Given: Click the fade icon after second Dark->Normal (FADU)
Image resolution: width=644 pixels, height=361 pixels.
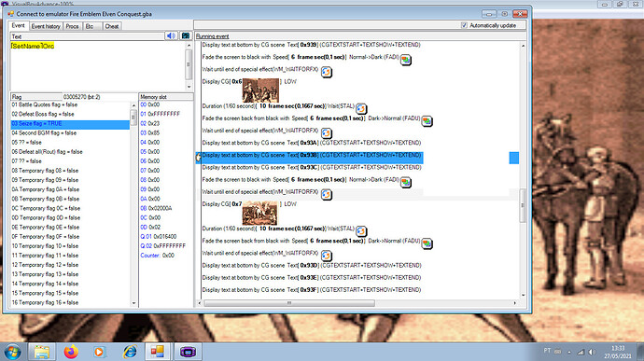Looking at the screenshot, I should pos(427,243).
